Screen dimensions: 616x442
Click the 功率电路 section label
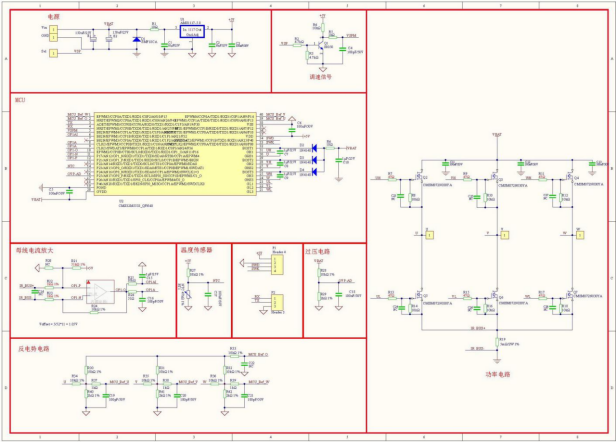pos(497,374)
